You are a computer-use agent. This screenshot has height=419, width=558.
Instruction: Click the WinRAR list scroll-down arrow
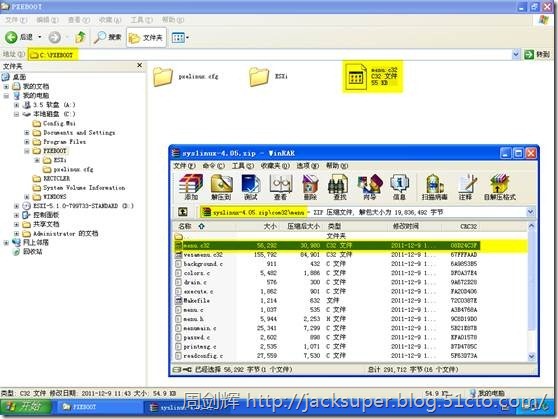(x=531, y=356)
